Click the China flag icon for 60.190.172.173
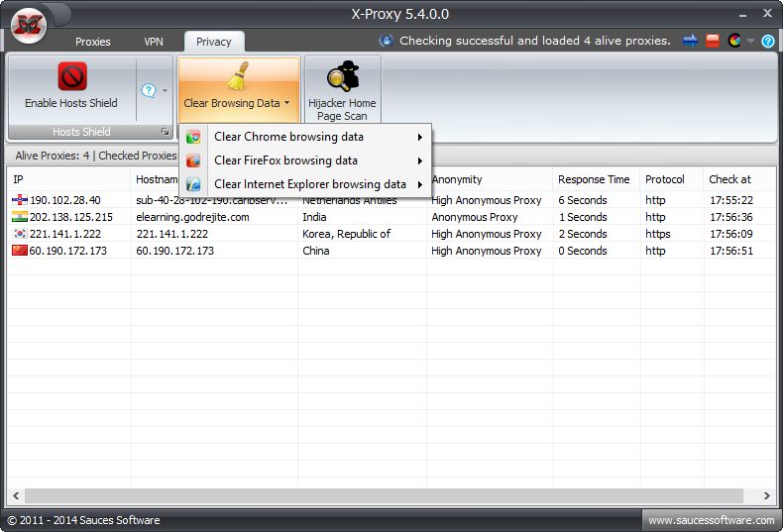 [x=20, y=251]
